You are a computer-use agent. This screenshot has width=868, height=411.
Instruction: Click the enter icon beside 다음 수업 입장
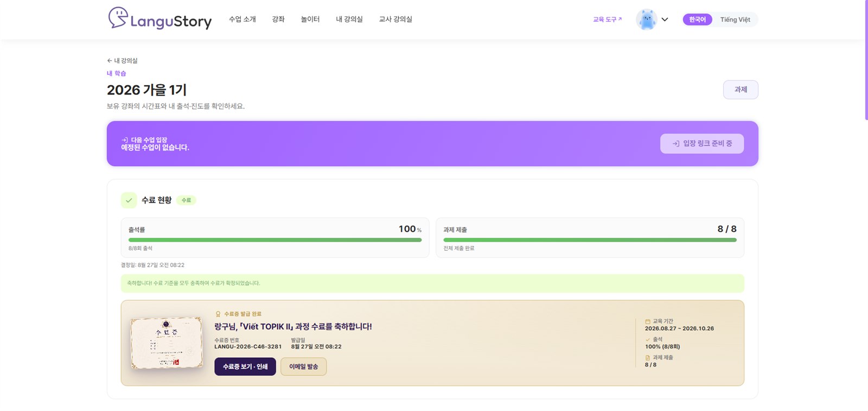(x=125, y=140)
